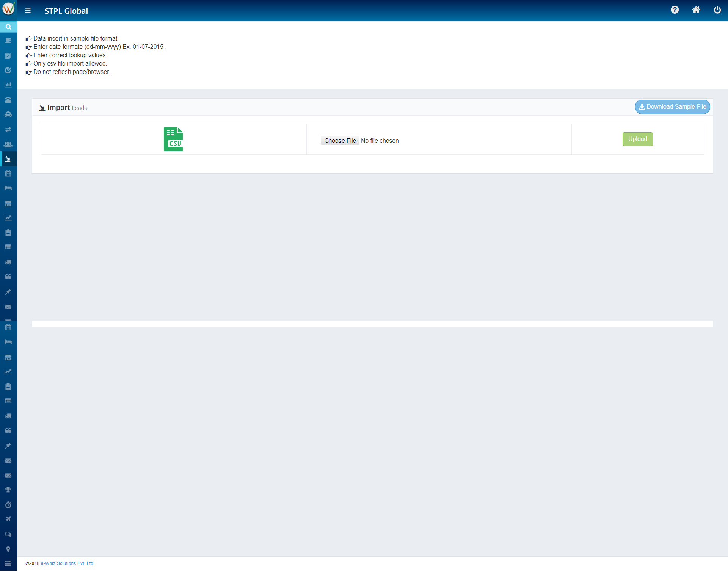Viewport: 728px width, 571px height.
Task: Toggle the hamburger menu in header
Action: click(28, 11)
